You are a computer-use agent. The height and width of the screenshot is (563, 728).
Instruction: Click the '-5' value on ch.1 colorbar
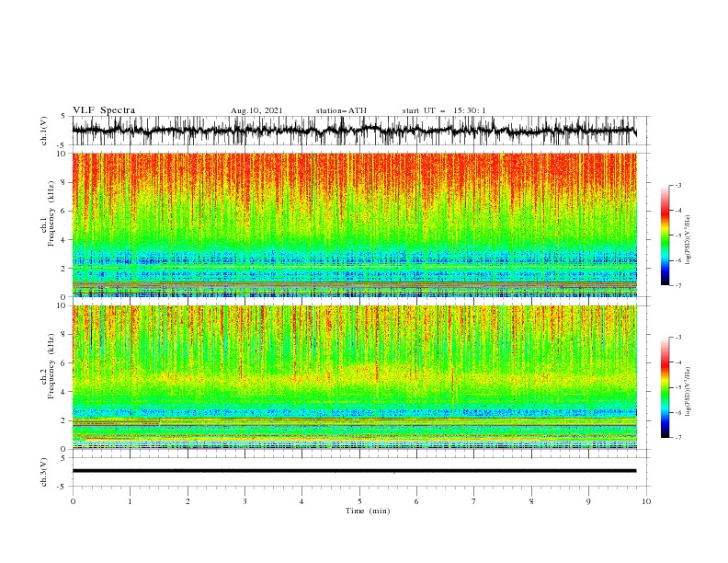[677, 236]
